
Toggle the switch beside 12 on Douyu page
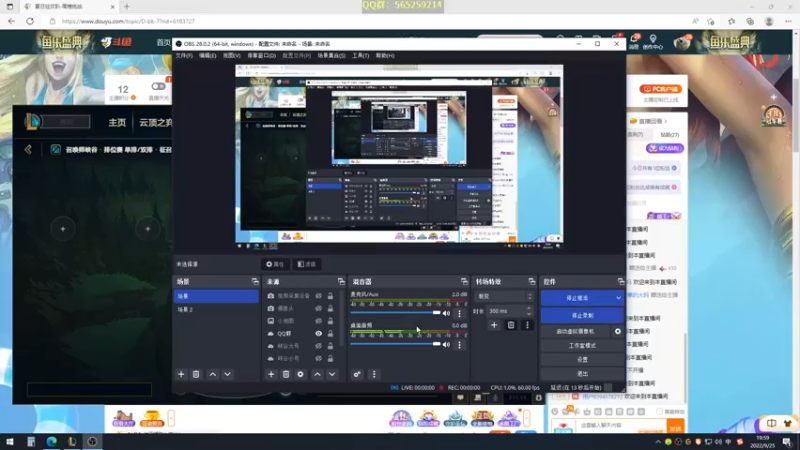(x=158, y=86)
